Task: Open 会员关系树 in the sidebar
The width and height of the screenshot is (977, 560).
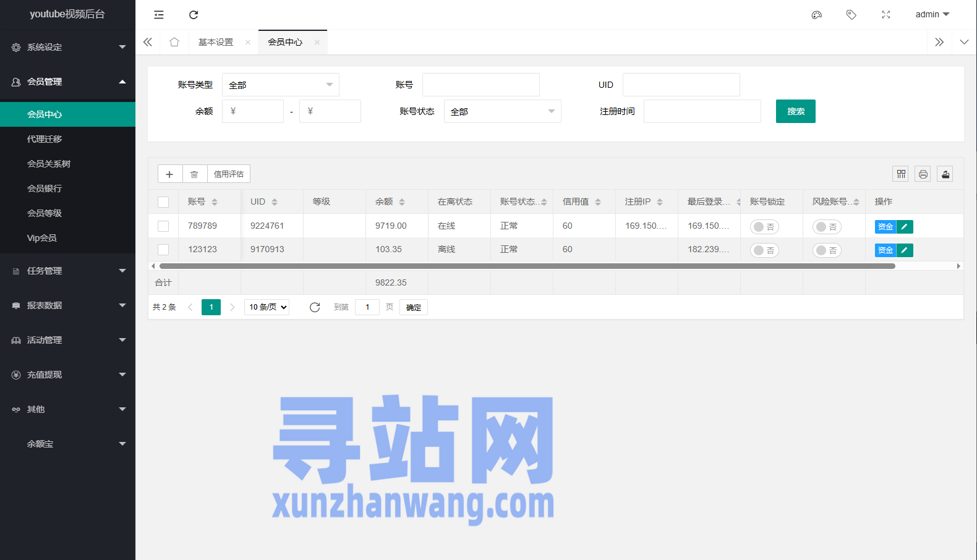Action: (x=67, y=164)
